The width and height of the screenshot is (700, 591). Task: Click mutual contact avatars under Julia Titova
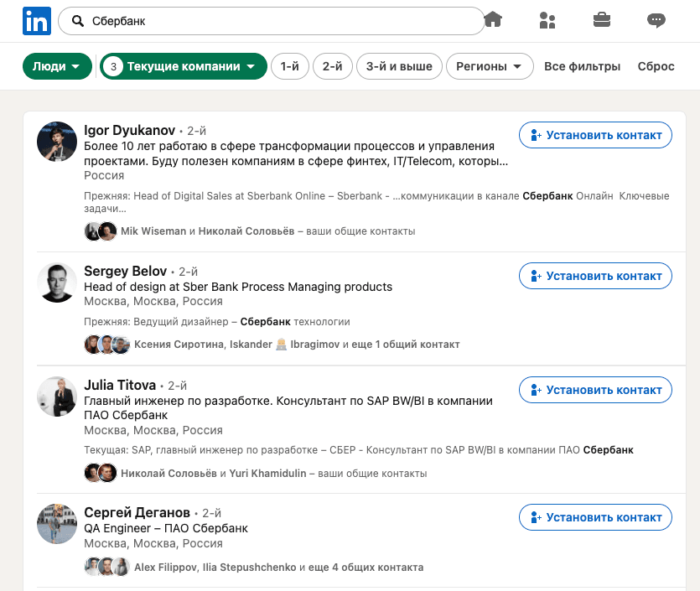[101, 473]
